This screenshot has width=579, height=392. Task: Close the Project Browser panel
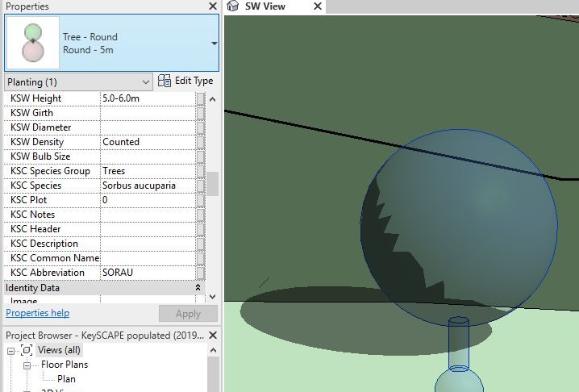[213, 335]
